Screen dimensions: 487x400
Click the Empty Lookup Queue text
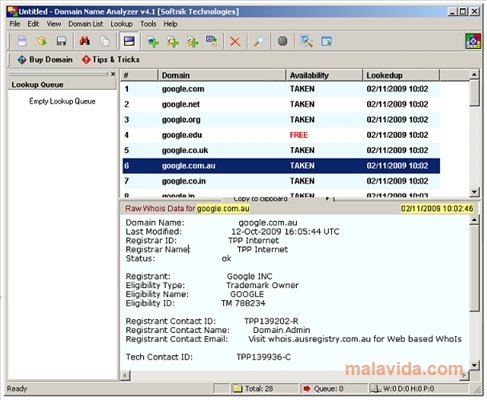click(x=62, y=101)
